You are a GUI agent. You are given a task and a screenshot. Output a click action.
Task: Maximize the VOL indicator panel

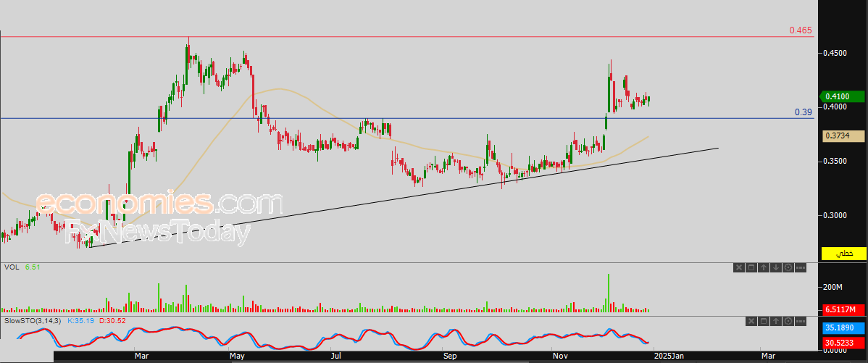[x=751, y=268]
